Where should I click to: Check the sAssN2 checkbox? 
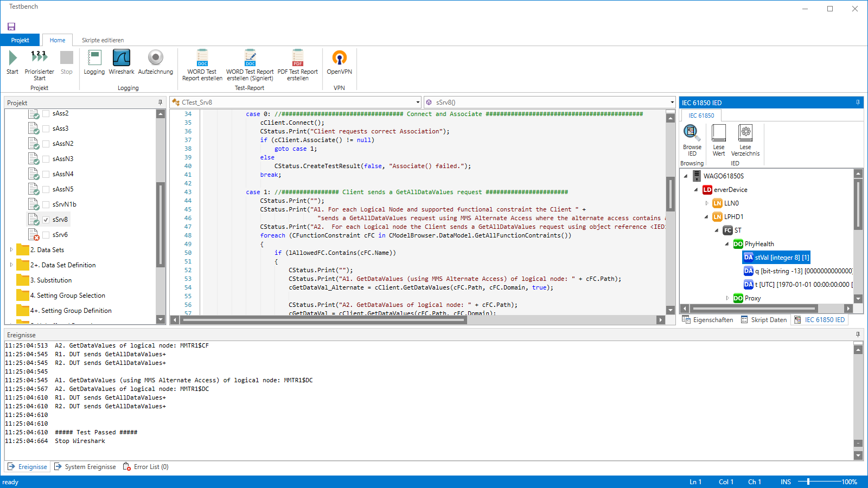46,144
